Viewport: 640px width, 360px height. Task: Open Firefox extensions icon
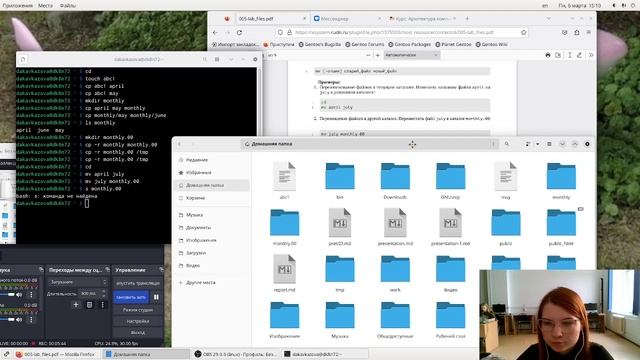tap(576, 32)
